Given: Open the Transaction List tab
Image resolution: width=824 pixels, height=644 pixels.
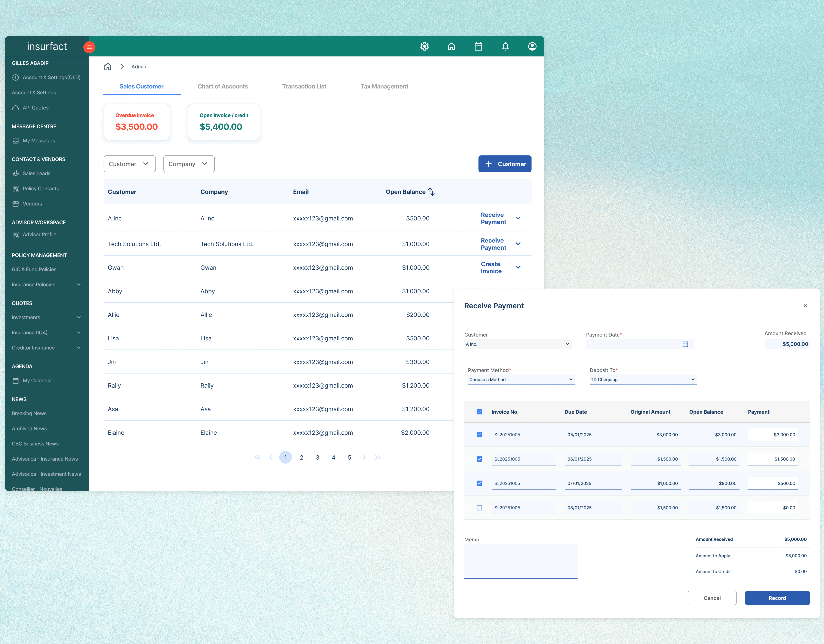Looking at the screenshot, I should coord(304,86).
